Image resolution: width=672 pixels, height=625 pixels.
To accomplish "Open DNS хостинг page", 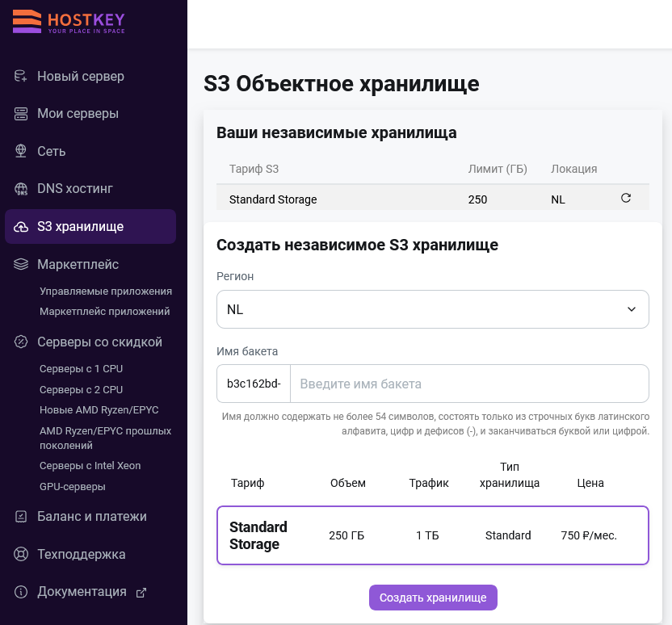I will (x=75, y=188).
